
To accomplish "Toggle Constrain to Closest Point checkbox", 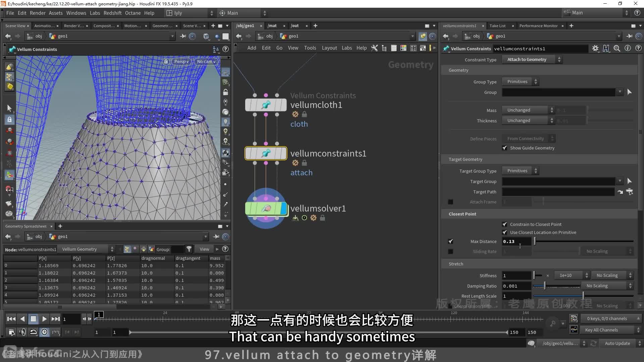I will coord(505,224).
